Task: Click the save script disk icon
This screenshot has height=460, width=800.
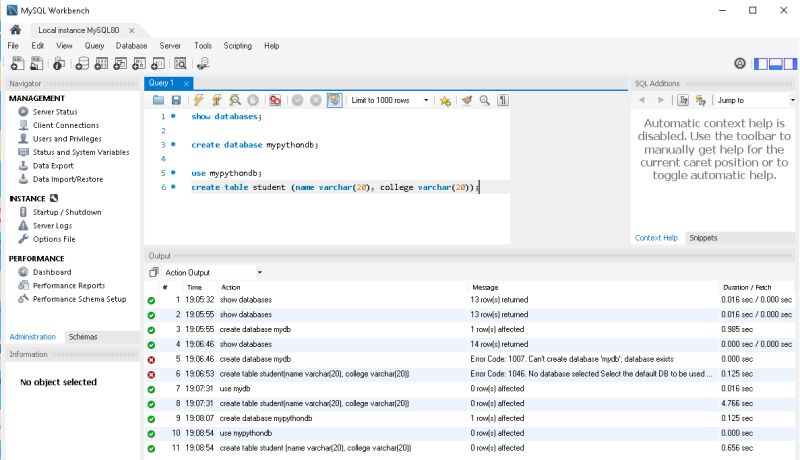Action: (x=176, y=100)
